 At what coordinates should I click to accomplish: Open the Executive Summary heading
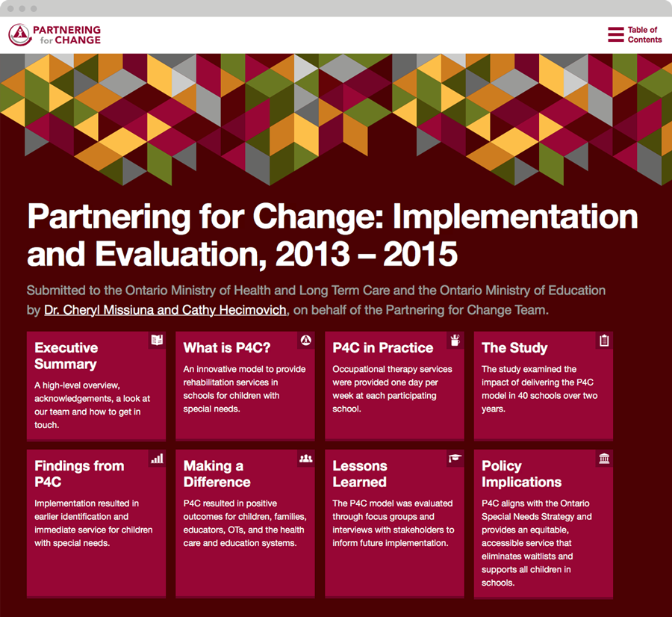coord(66,356)
